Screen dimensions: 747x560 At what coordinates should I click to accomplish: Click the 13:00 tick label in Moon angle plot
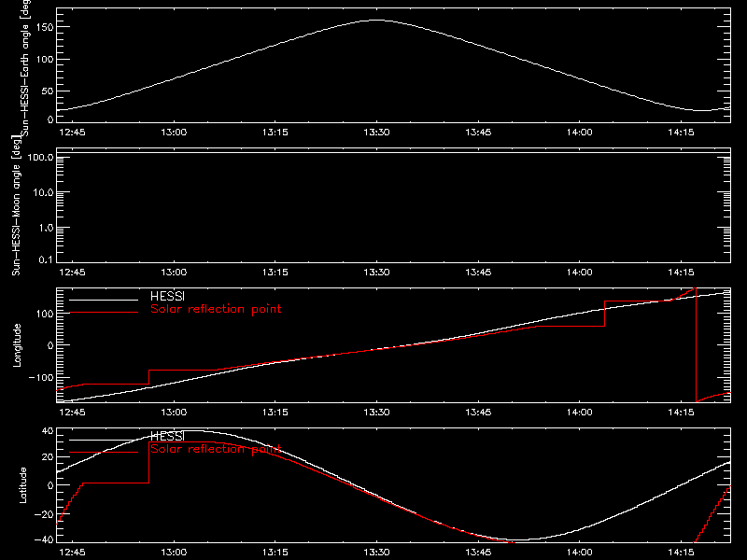[174, 273]
